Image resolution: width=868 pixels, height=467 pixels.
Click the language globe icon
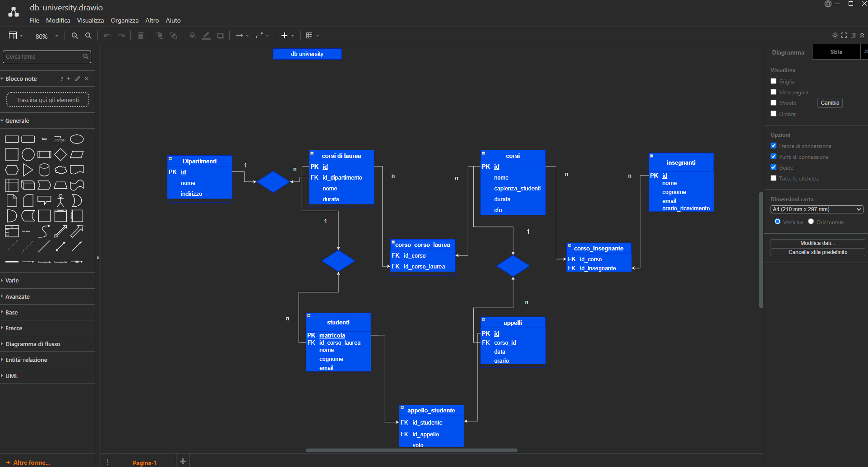[x=828, y=4]
